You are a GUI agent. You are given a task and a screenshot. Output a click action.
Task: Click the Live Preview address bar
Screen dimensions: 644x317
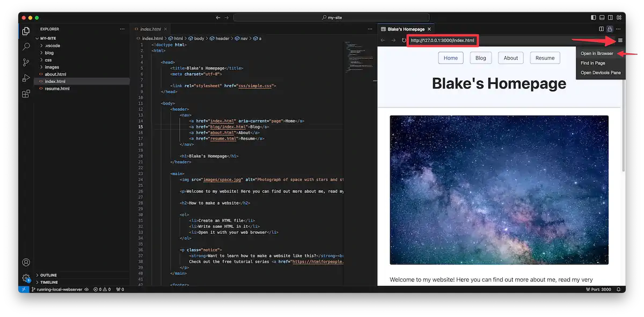coord(442,40)
